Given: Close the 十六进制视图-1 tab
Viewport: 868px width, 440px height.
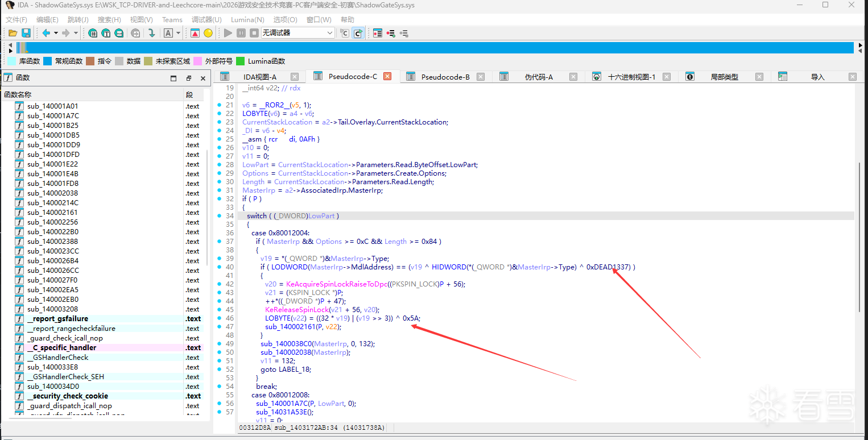Looking at the screenshot, I should [x=667, y=77].
